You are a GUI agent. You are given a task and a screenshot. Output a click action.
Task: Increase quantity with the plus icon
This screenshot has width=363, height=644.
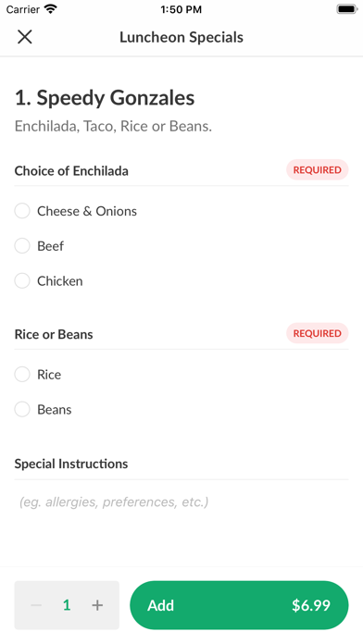[97, 605]
